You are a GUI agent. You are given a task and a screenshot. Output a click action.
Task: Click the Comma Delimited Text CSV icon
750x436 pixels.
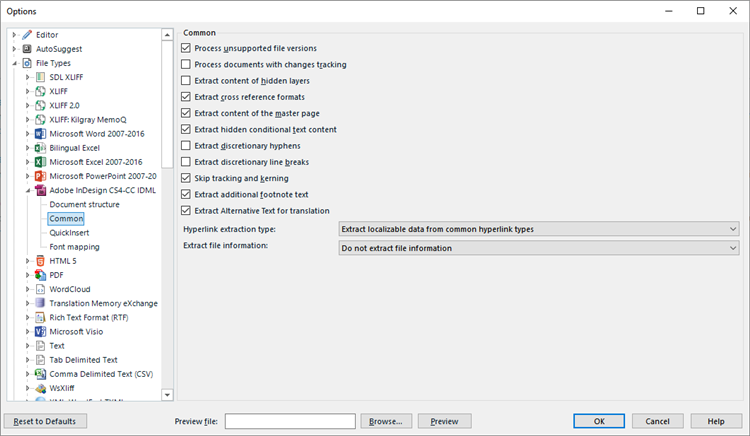[x=41, y=374]
